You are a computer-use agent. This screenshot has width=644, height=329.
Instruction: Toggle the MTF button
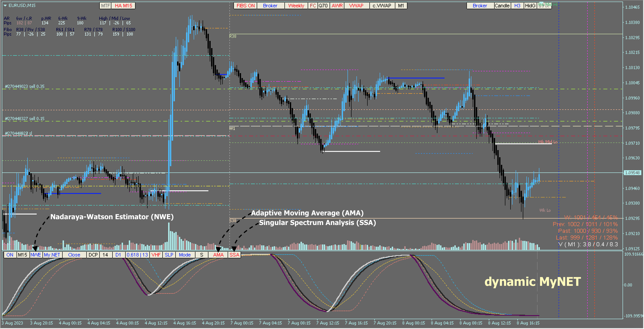pyautogui.click(x=106, y=6)
